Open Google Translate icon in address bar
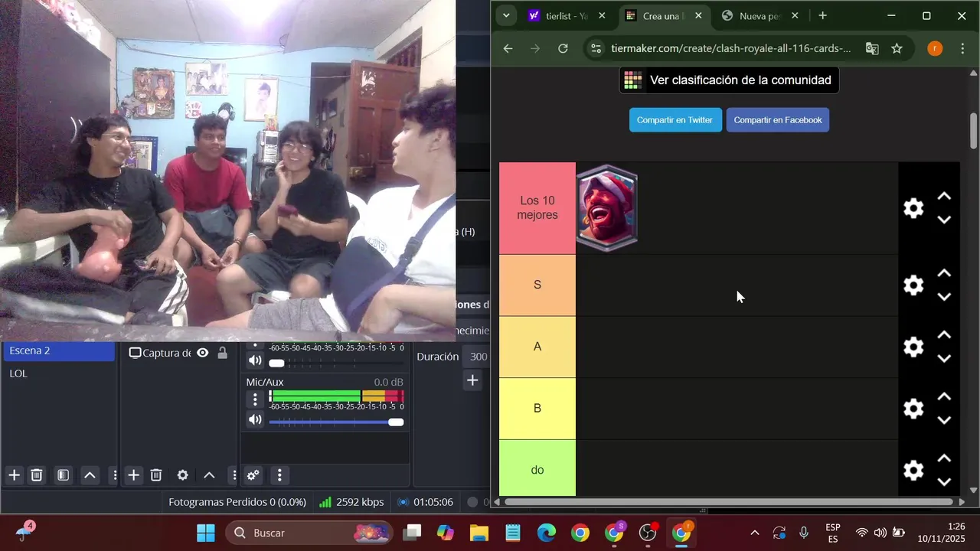The width and height of the screenshot is (980, 551). click(872, 48)
